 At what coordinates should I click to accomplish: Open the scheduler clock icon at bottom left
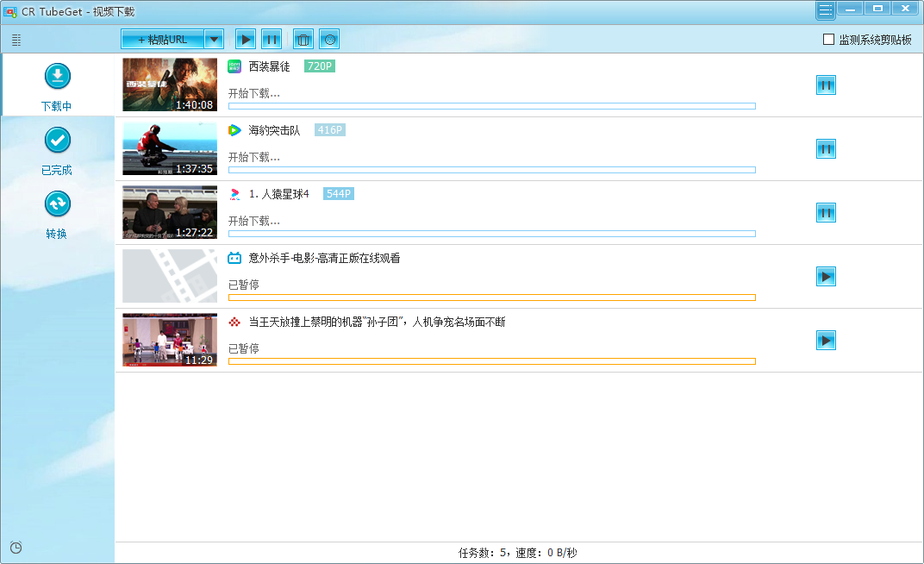coord(16,547)
